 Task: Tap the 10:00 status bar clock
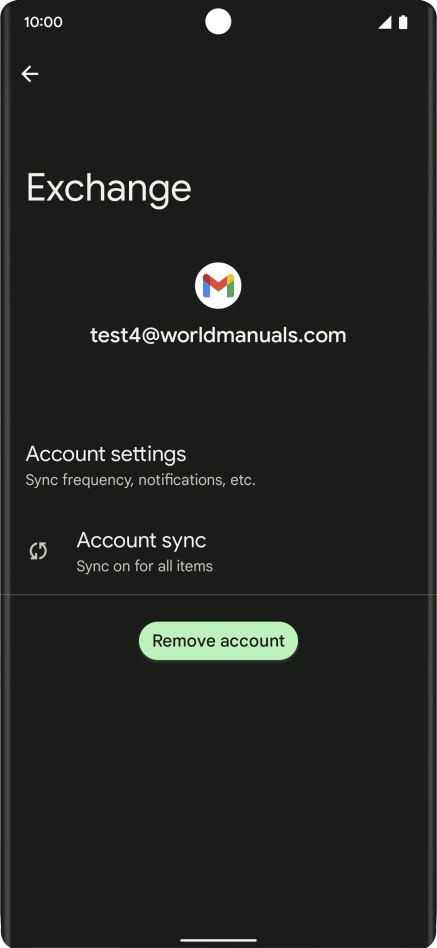[x=44, y=22]
